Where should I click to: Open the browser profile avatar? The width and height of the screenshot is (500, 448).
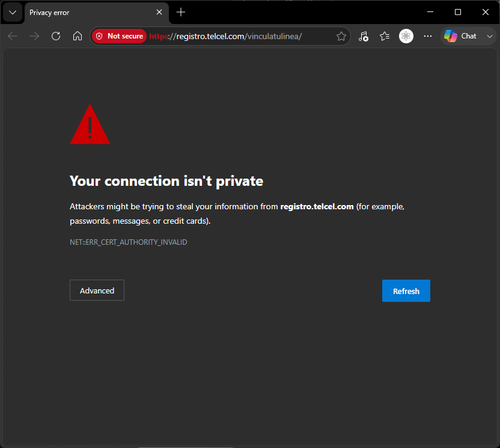(x=406, y=36)
